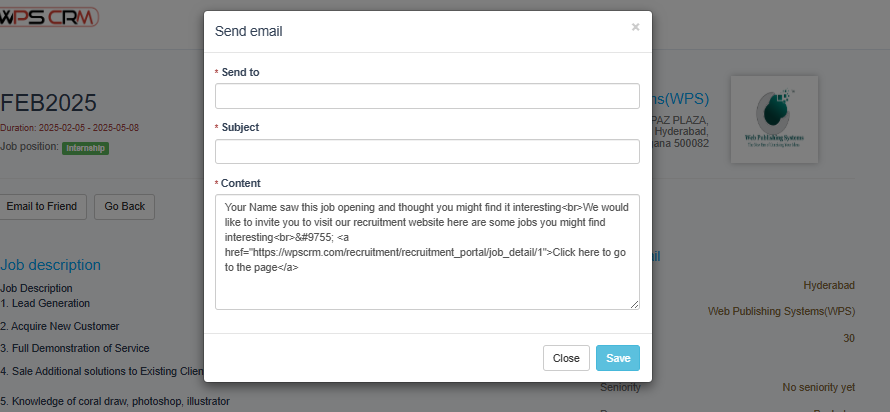Click the Job description heading
890x412 pixels.
(x=51, y=265)
